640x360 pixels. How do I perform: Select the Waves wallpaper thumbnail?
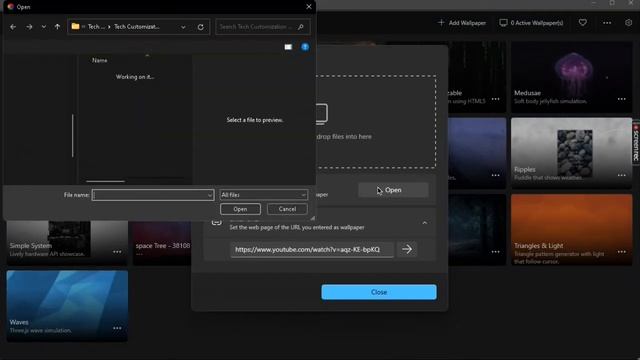coord(67,306)
